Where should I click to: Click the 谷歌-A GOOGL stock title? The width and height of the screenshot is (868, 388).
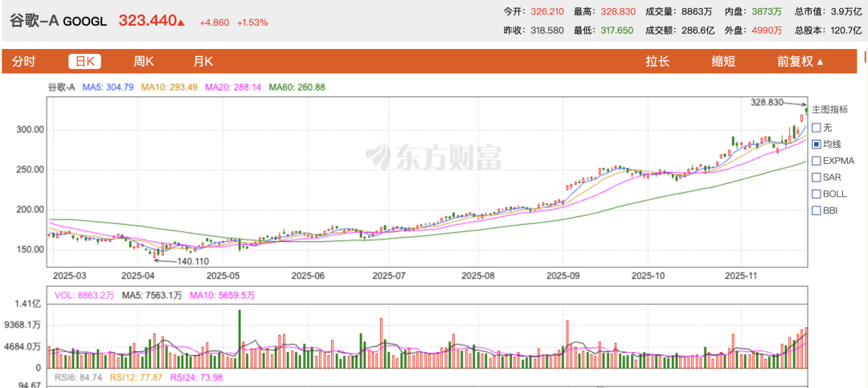58,22
